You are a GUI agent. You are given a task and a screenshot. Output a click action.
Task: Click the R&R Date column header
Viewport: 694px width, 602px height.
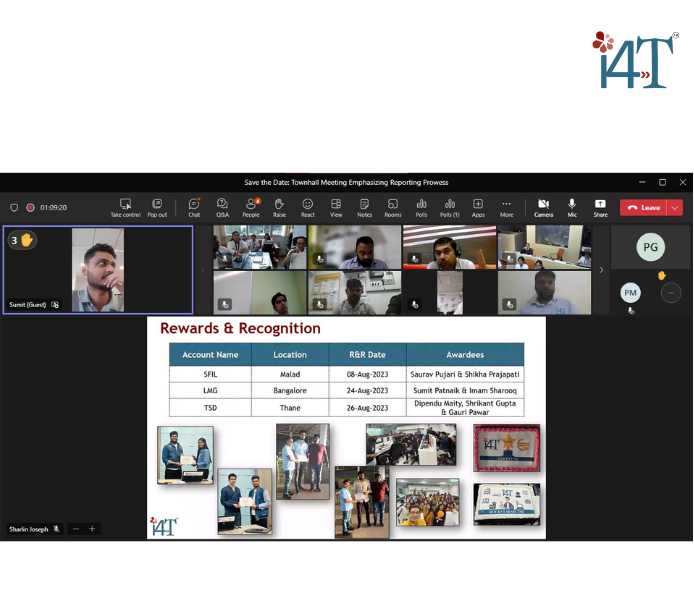click(x=367, y=355)
